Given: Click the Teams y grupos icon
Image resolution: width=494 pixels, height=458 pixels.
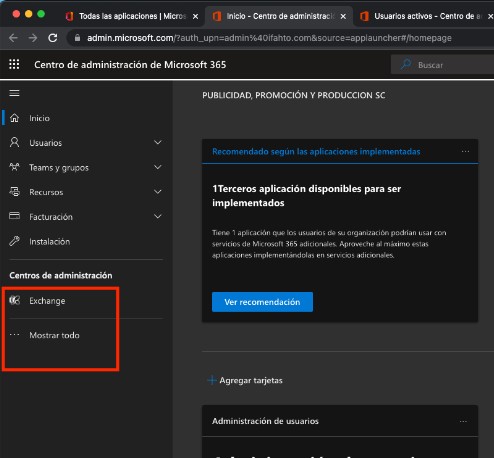Looking at the screenshot, I should (14, 167).
